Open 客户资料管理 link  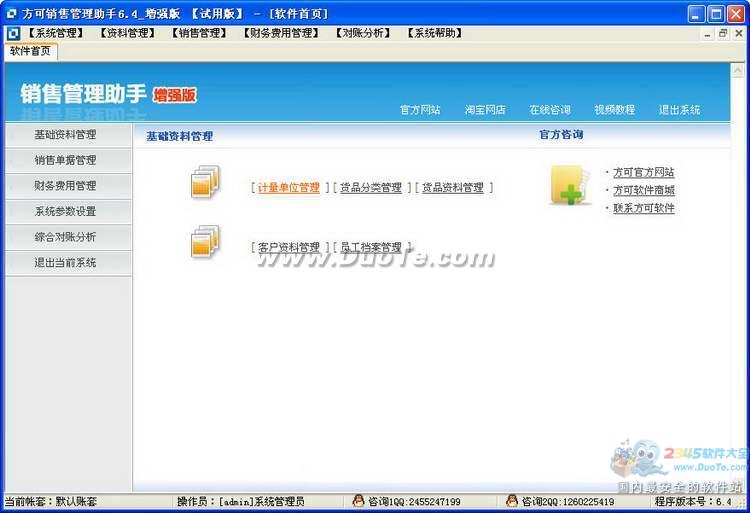288,247
